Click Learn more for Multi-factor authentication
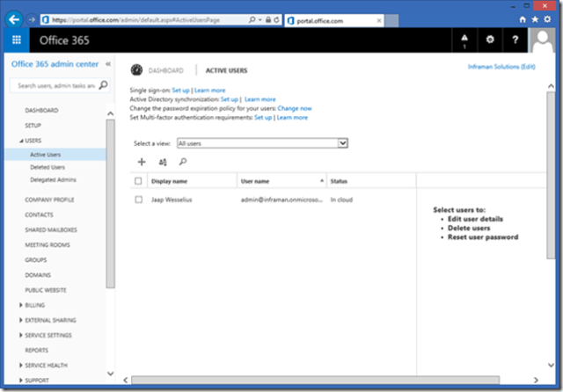 coord(292,118)
